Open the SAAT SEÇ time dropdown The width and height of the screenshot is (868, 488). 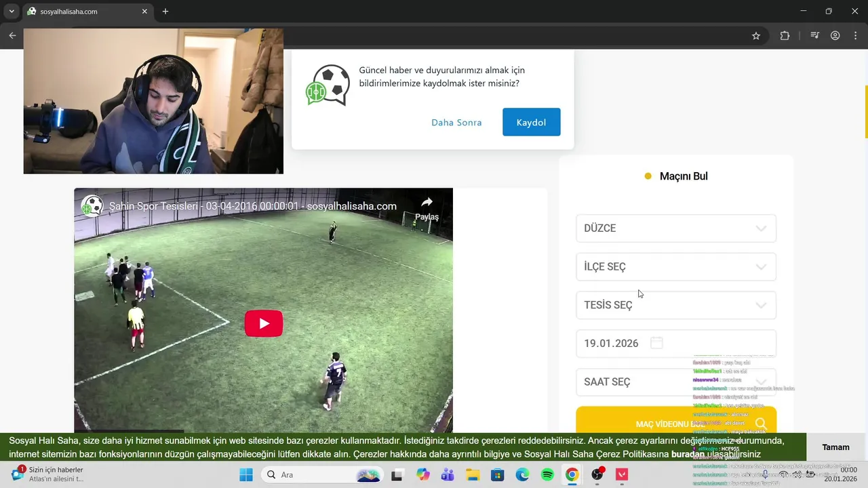[675, 382]
